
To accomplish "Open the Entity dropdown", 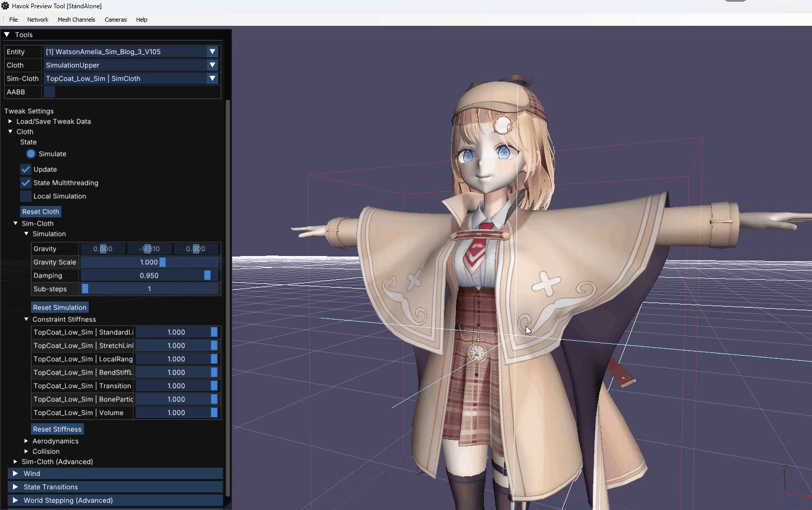I will [x=131, y=52].
